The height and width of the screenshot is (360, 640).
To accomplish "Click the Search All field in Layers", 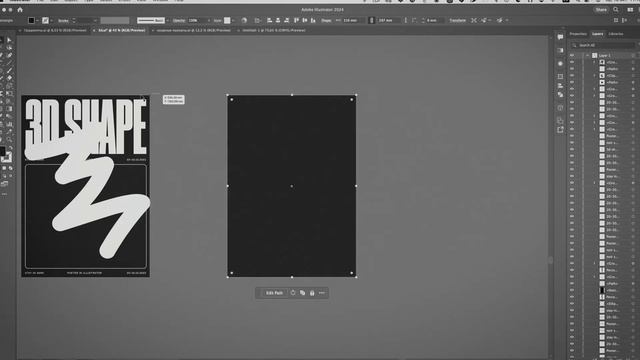I will [x=602, y=45].
